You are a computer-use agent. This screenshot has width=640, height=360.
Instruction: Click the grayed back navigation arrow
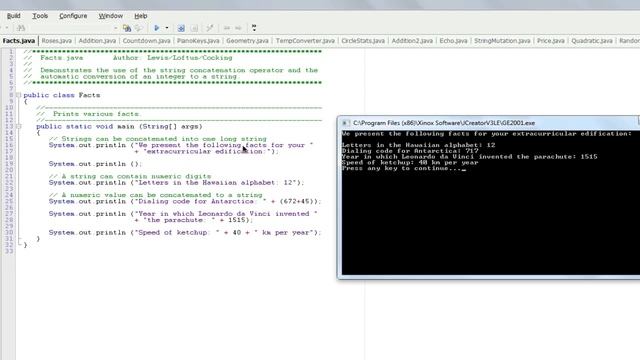click(227, 28)
